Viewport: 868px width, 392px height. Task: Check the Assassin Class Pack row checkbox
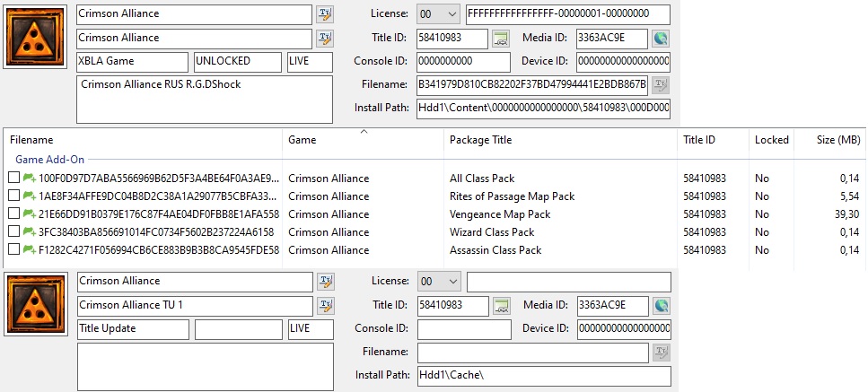pos(13,250)
